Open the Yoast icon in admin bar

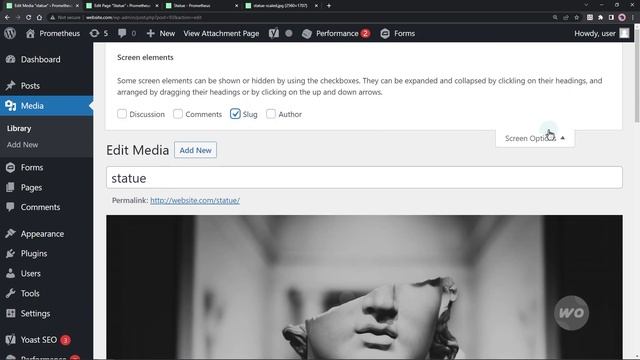pos(274,33)
